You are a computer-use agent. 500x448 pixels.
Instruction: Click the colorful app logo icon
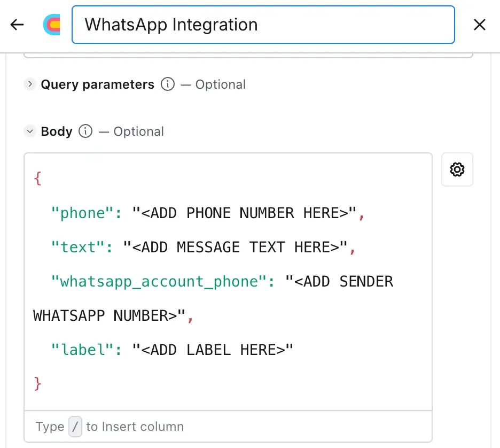pos(52,25)
